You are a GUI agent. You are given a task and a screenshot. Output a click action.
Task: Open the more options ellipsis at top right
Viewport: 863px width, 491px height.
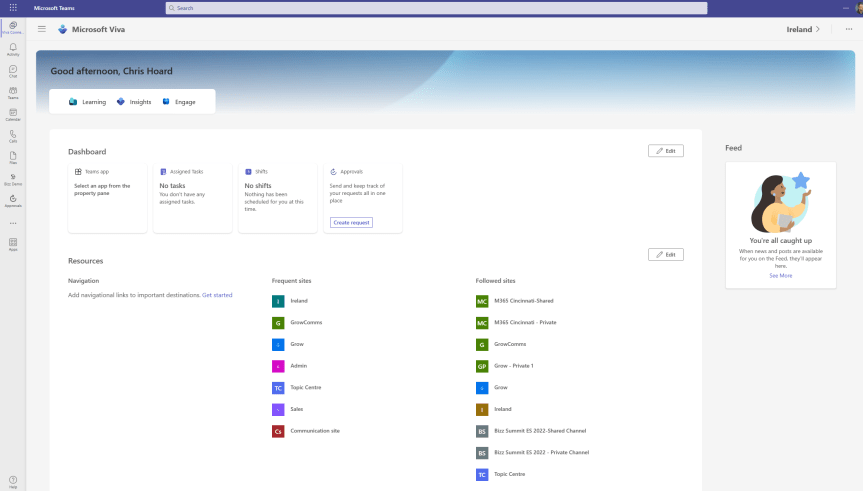click(x=848, y=29)
